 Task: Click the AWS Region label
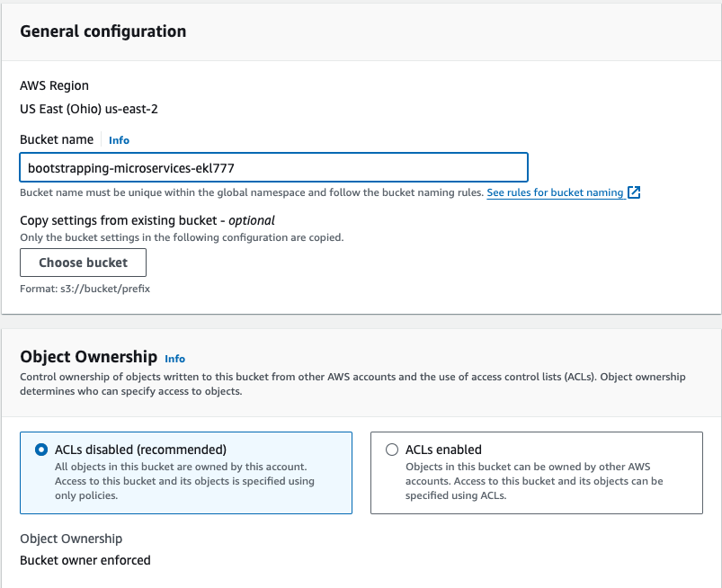tap(54, 85)
